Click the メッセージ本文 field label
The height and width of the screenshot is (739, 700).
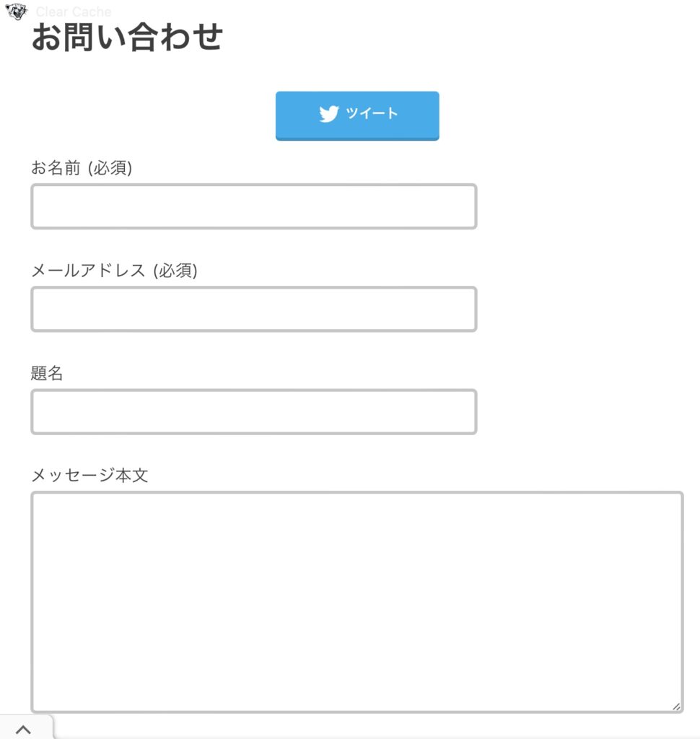[89, 476]
